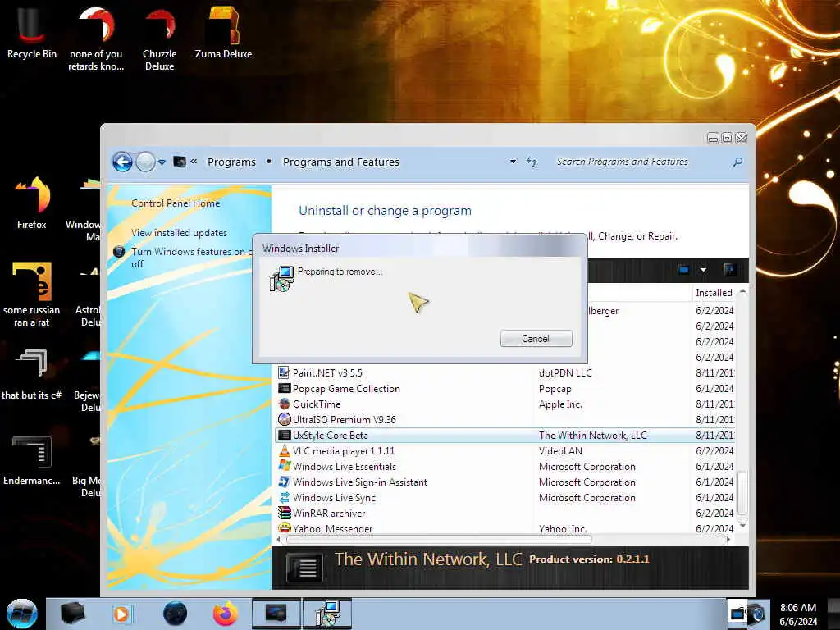Select the QuickTime program entry
The image size is (840, 630).
click(x=505, y=404)
